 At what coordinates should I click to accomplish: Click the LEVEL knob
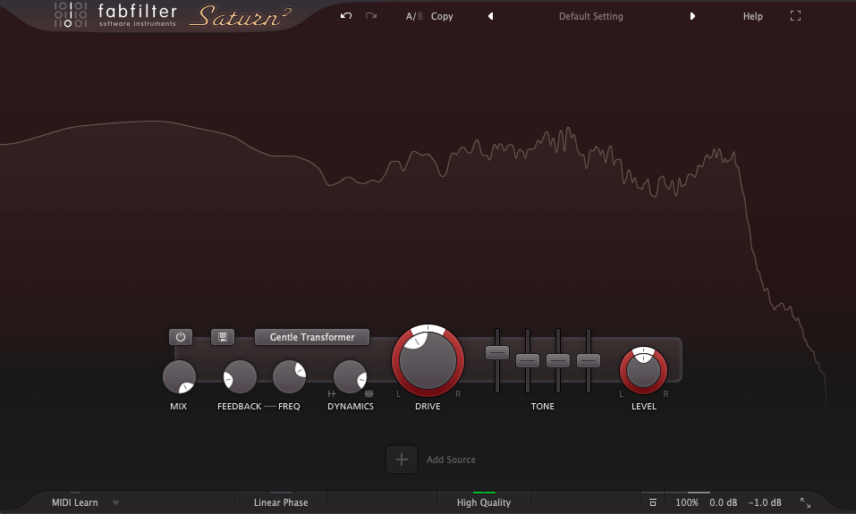[644, 370]
